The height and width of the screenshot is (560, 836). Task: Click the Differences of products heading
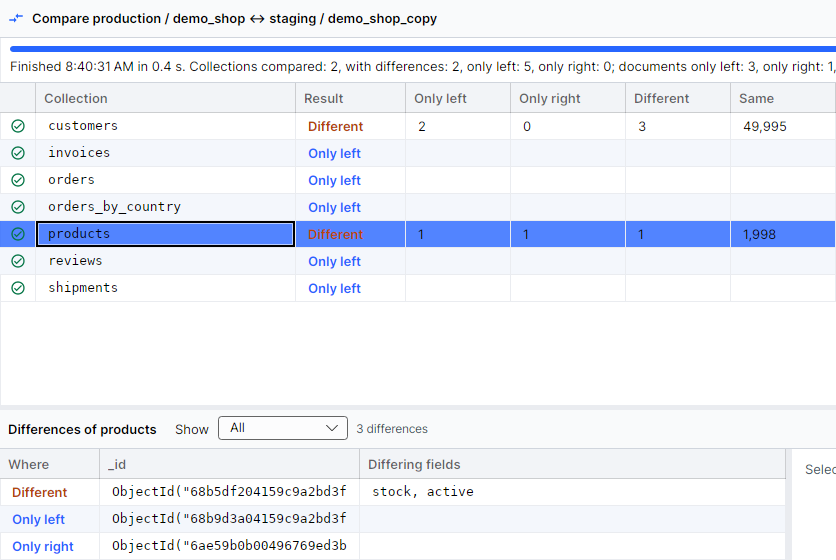(82, 429)
